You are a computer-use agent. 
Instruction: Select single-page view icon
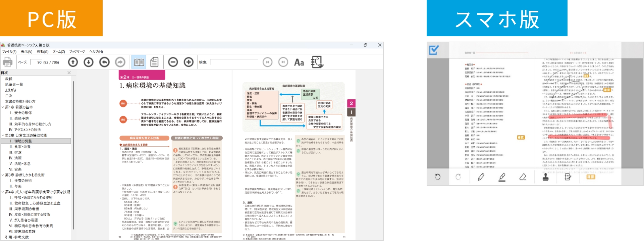click(x=154, y=62)
